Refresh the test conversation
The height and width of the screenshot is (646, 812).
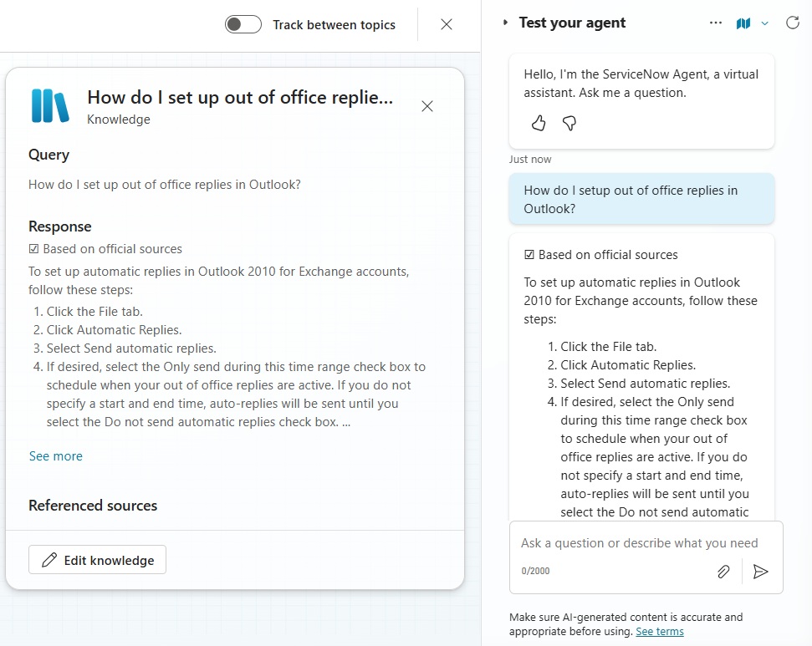(792, 23)
